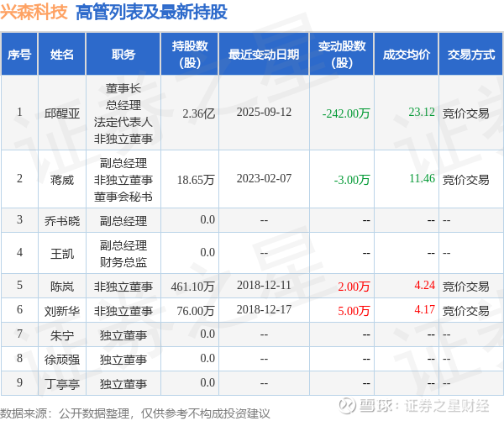
Task: Click the change value -3.00万
Action: [352, 180]
